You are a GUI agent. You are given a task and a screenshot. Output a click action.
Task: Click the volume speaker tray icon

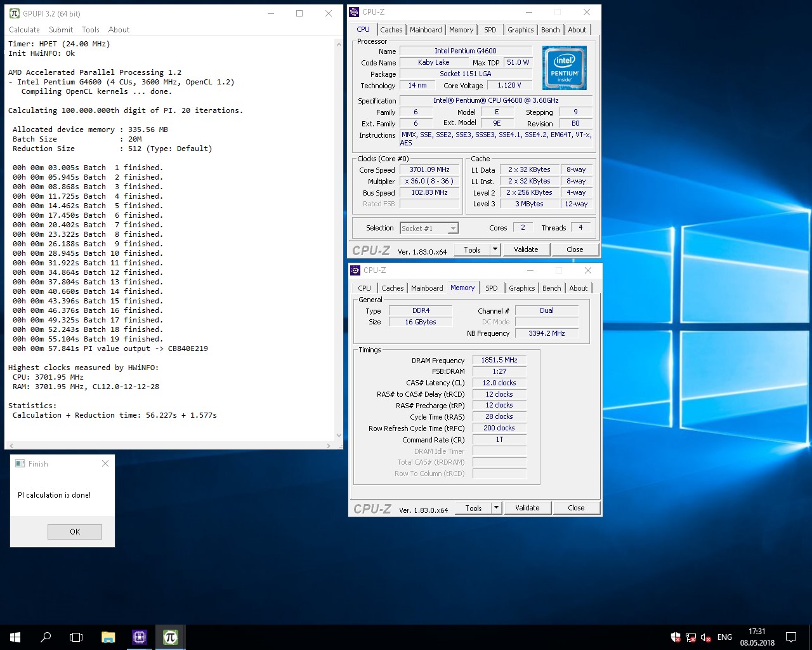point(705,637)
